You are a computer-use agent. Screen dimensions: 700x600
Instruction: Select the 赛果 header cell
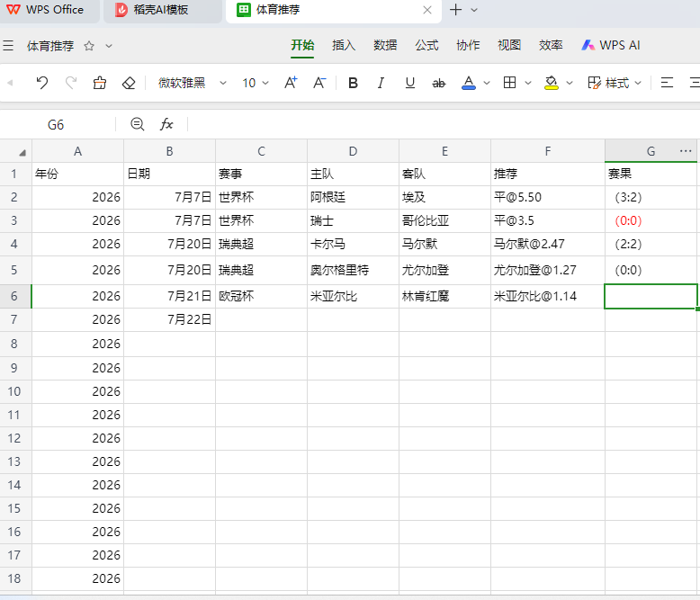pyautogui.click(x=651, y=175)
